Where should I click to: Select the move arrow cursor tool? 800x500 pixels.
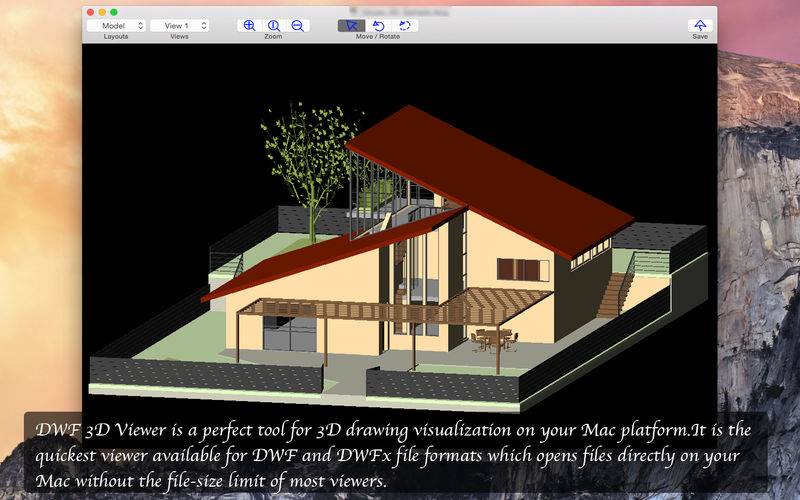pyautogui.click(x=352, y=26)
